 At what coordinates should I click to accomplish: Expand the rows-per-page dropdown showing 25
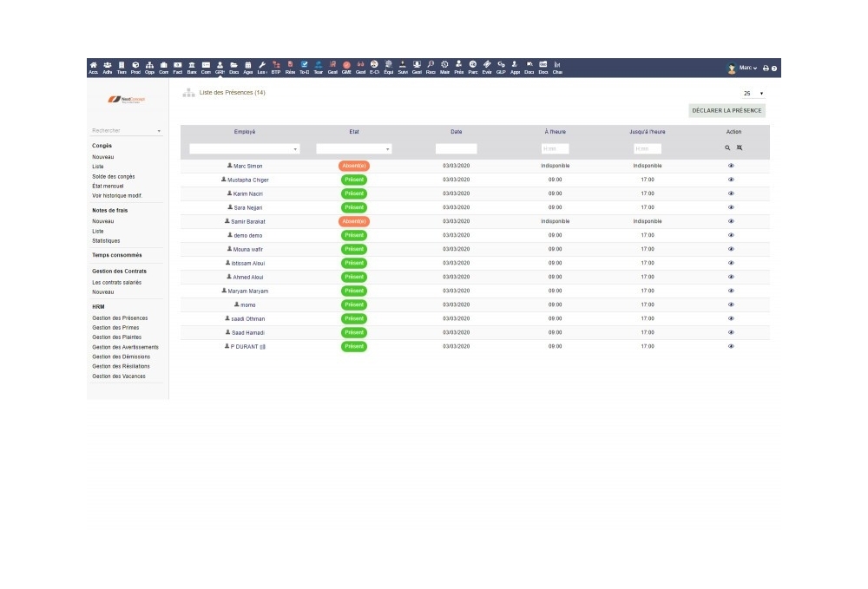[x=753, y=93]
